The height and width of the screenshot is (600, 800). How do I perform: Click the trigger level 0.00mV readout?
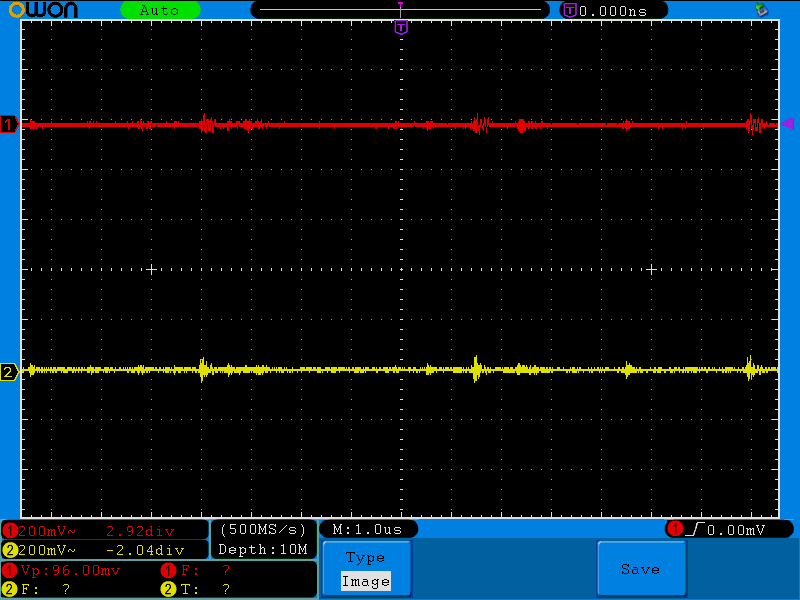click(736, 530)
